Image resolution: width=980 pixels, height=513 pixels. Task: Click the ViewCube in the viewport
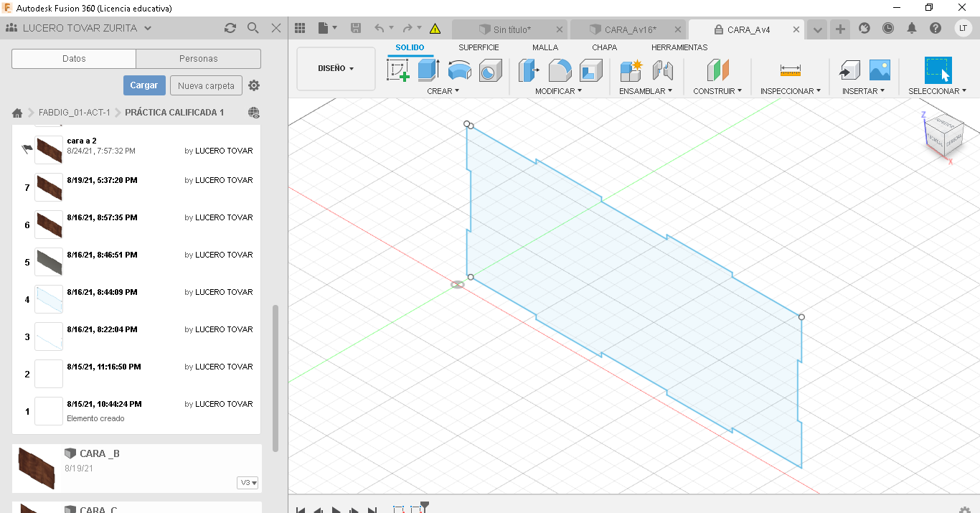coord(943,135)
